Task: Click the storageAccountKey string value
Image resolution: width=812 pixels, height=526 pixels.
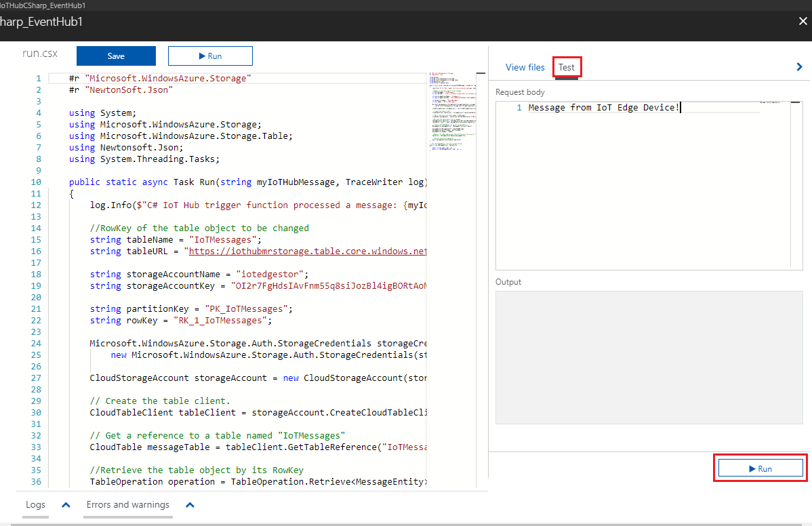Action: (x=329, y=286)
